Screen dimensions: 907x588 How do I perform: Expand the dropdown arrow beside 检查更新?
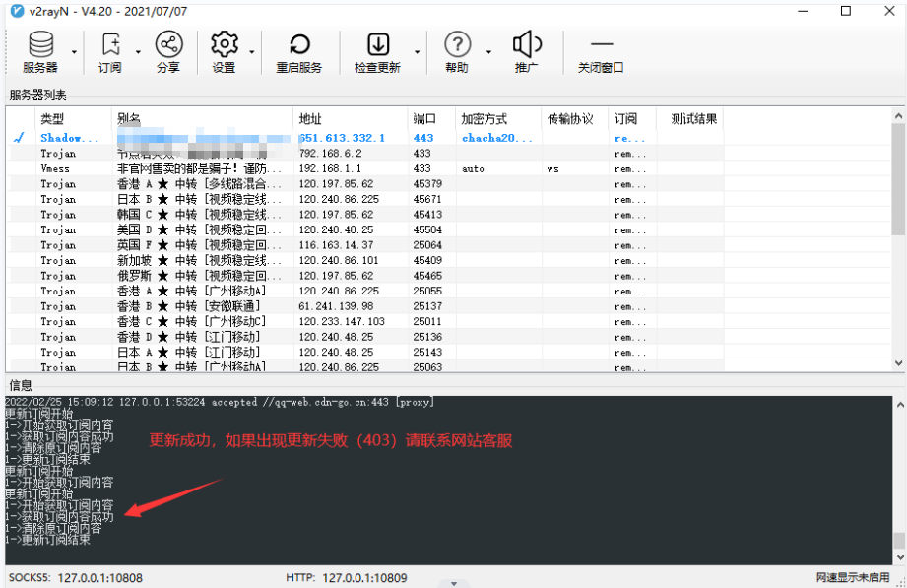(418, 51)
